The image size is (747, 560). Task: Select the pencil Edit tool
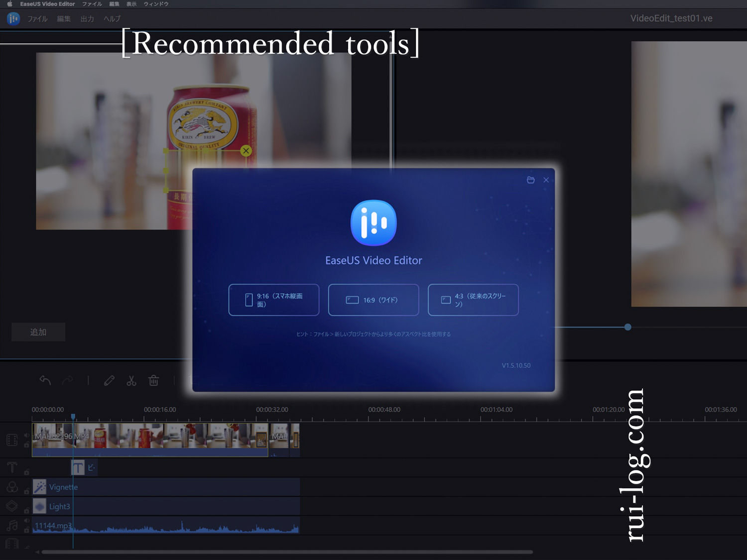109,380
